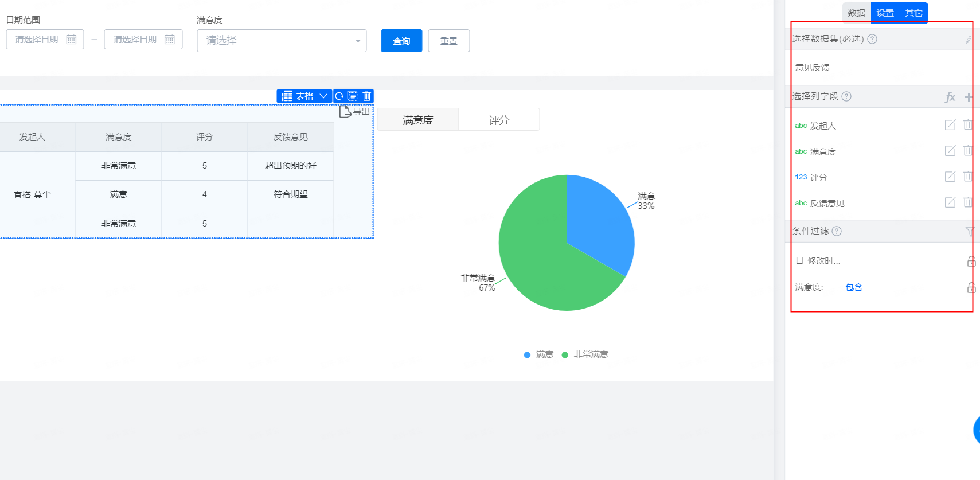Click the 发起人 table column header

click(32, 137)
